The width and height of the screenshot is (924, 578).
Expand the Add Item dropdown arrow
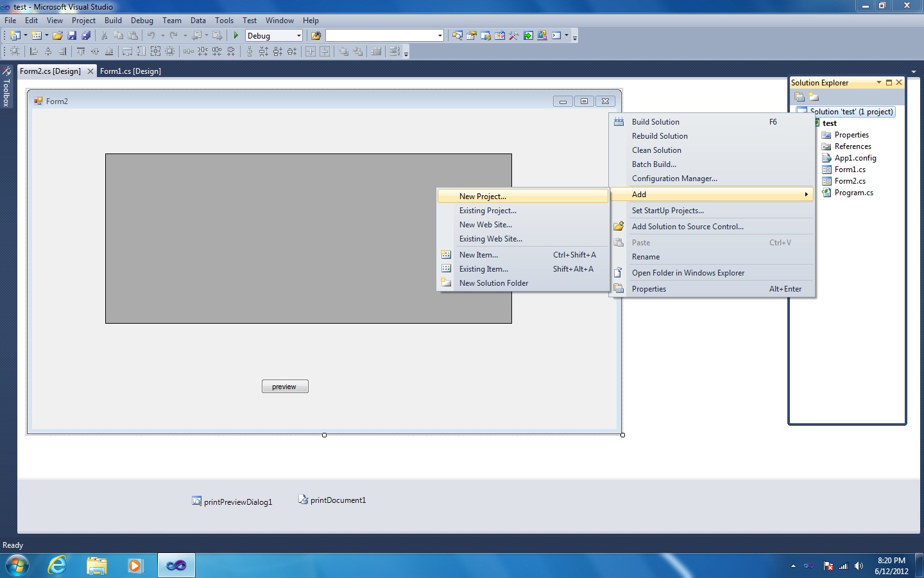47,36
